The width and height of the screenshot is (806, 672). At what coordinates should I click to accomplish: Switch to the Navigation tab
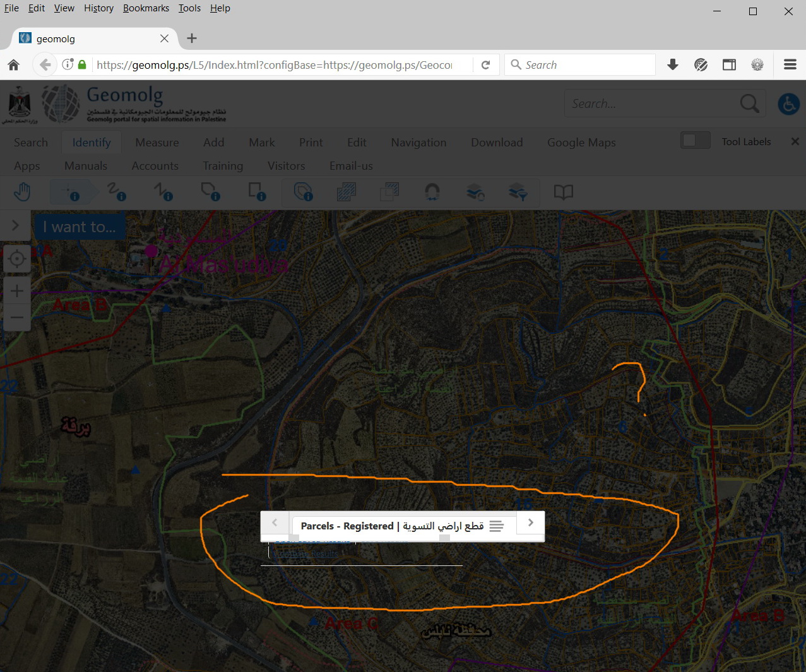coord(418,143)
